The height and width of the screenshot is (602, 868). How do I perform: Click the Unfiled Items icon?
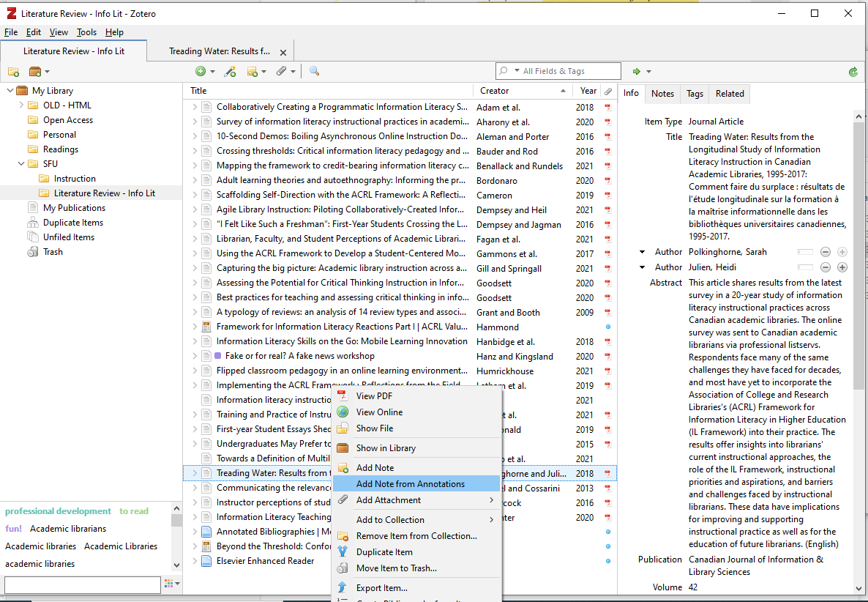(33, 237)
